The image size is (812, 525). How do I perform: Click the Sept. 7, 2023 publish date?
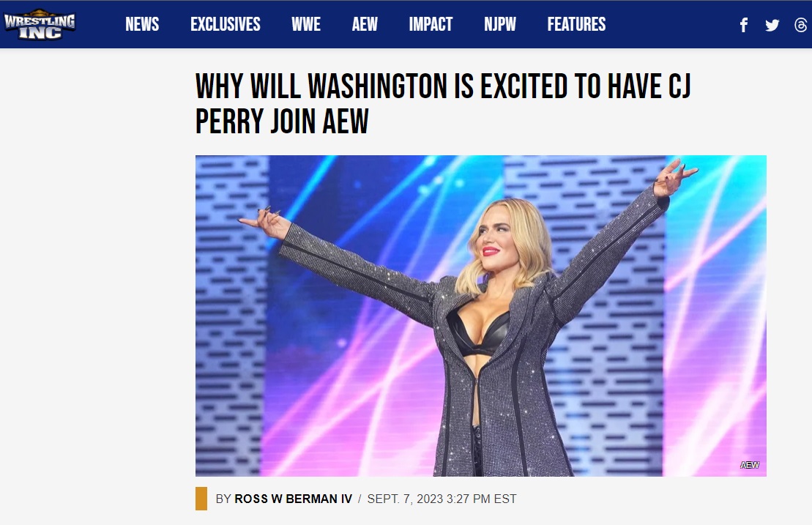(x=406, y=499)
